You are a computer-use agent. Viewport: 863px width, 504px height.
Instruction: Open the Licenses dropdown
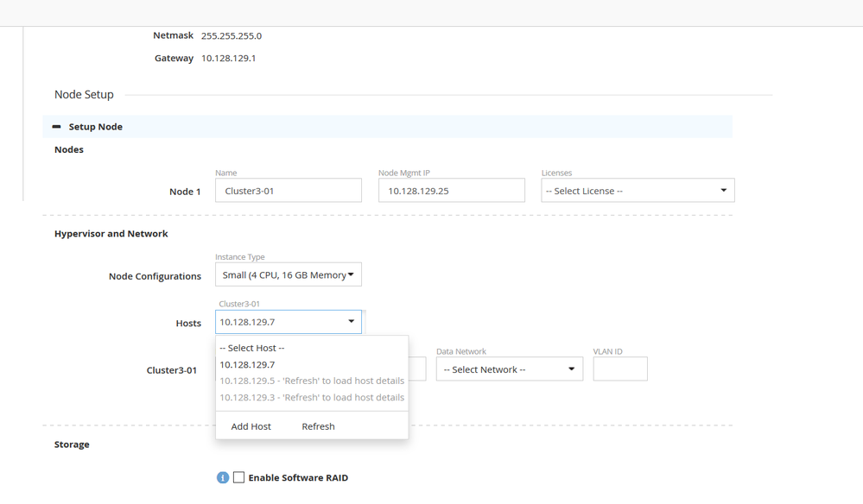click(x=637, y=191)
